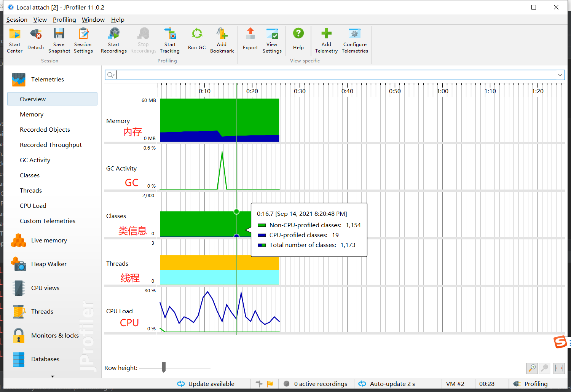Open the search filter options dropdown
Viewport: 571px width, 392px height.
pos(110,75)
